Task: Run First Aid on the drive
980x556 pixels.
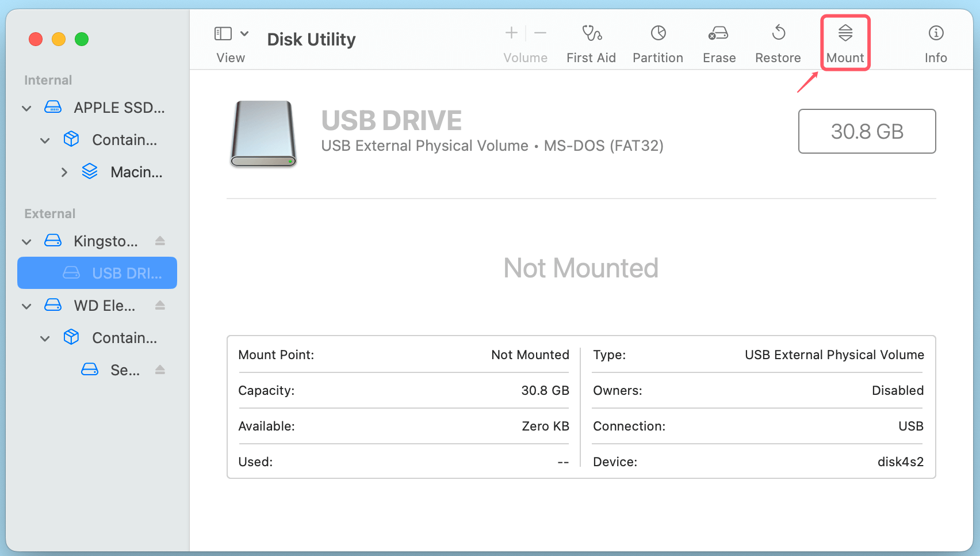Action: (x=591, y=42)
